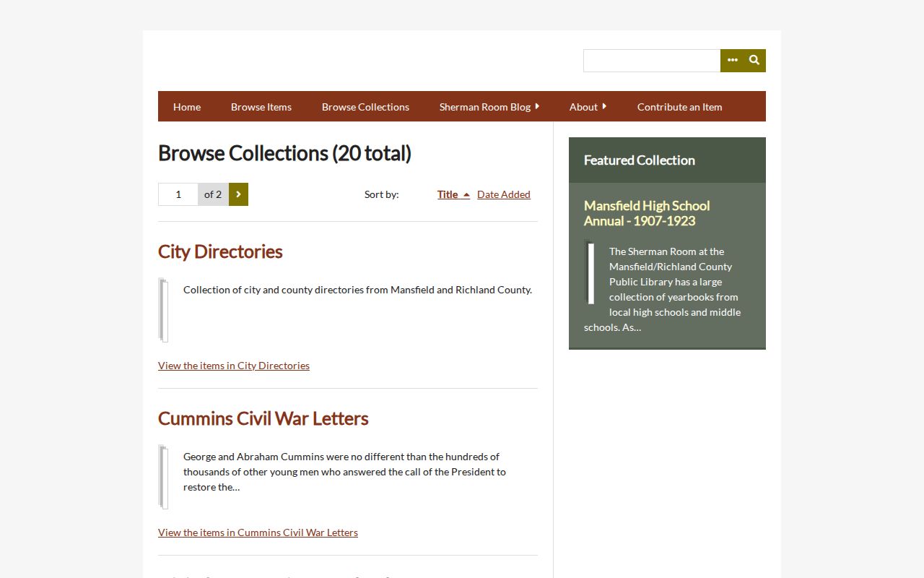
Task: Click 'The Sherman Room at the' description
Action: [x=663, y=289]
